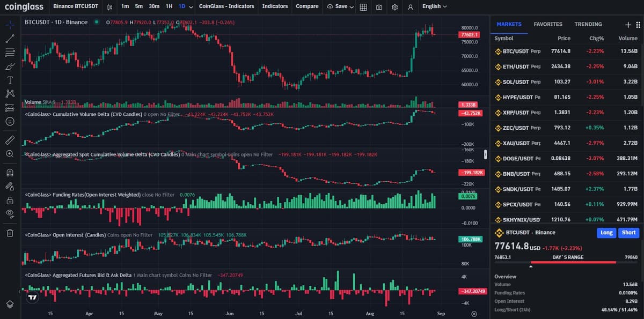Image resolution: width=644 pixels, height=319 pixels.
Task: Select the Text annotation tool
Action: (x=10, y=80)
